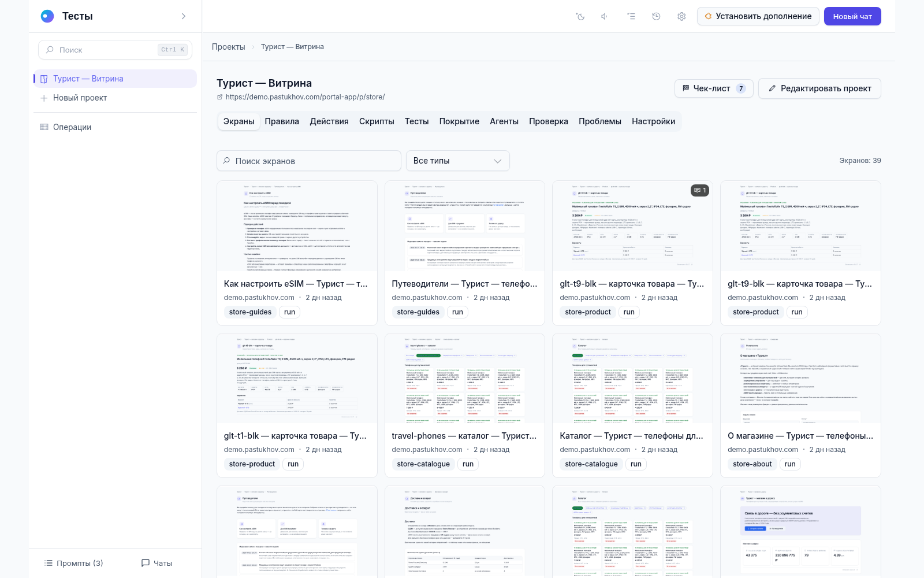Go to the Агенты tab

(x=504, y=121)
